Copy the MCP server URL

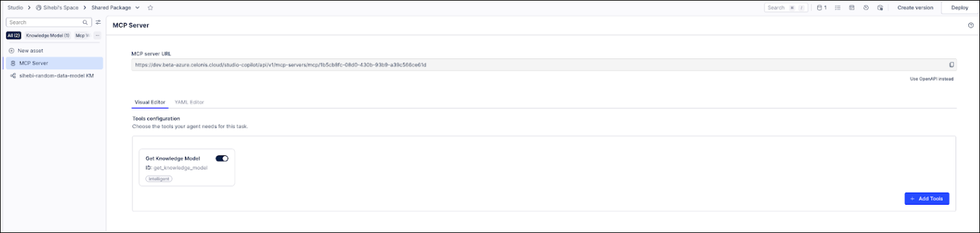coord(952,65)
